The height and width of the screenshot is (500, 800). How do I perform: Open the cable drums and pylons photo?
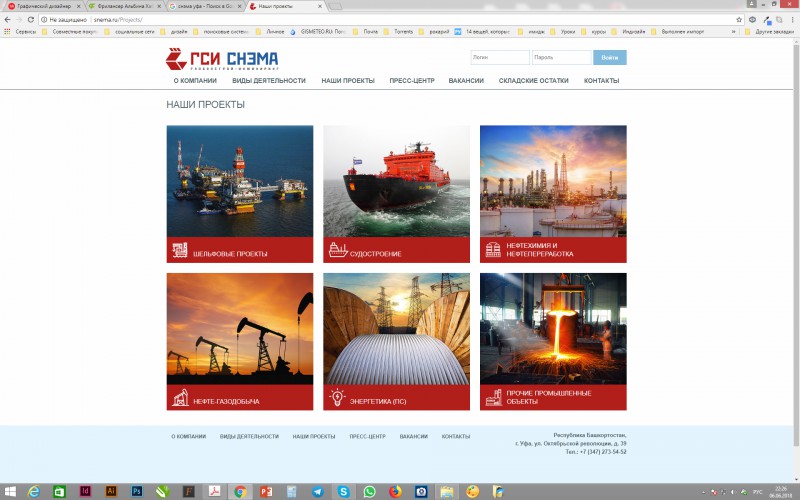tap(396, 329)
